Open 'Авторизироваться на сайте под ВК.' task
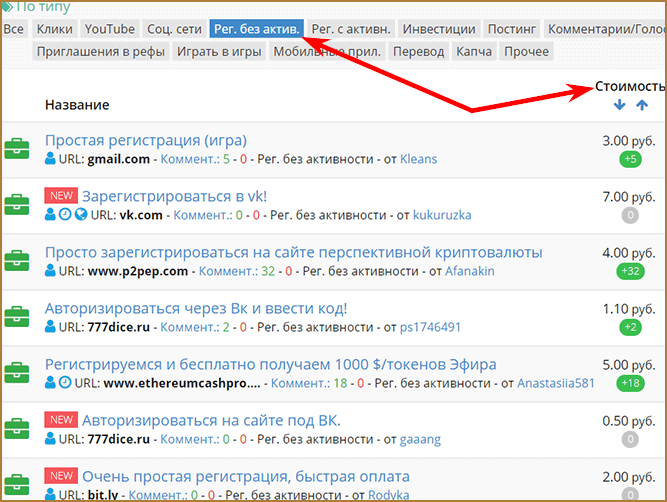This screenshot has width=667, height=502. coord(211,420)
